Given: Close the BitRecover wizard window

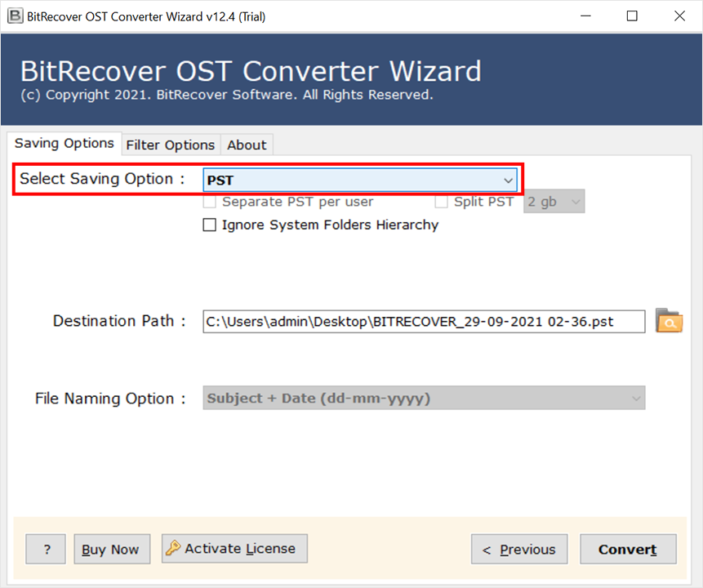Looking at the screenshot, I should 679,16.
